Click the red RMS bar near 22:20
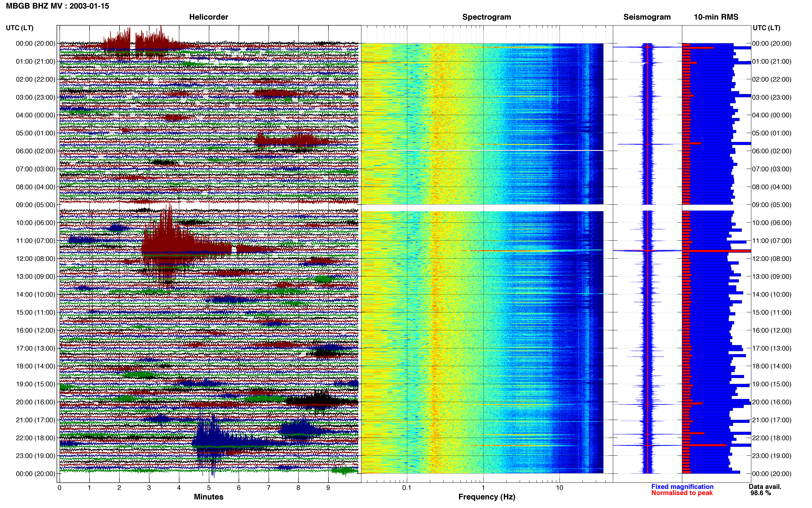 704,445
